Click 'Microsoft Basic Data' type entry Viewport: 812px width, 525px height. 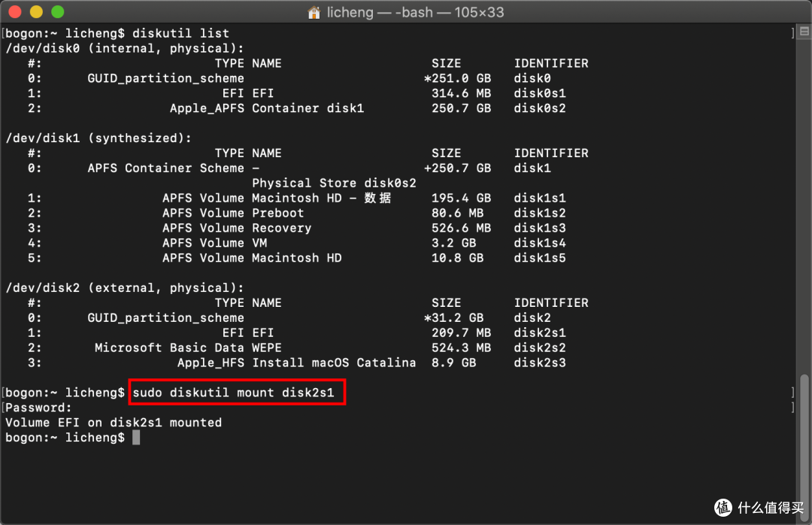tap(169, 347)
